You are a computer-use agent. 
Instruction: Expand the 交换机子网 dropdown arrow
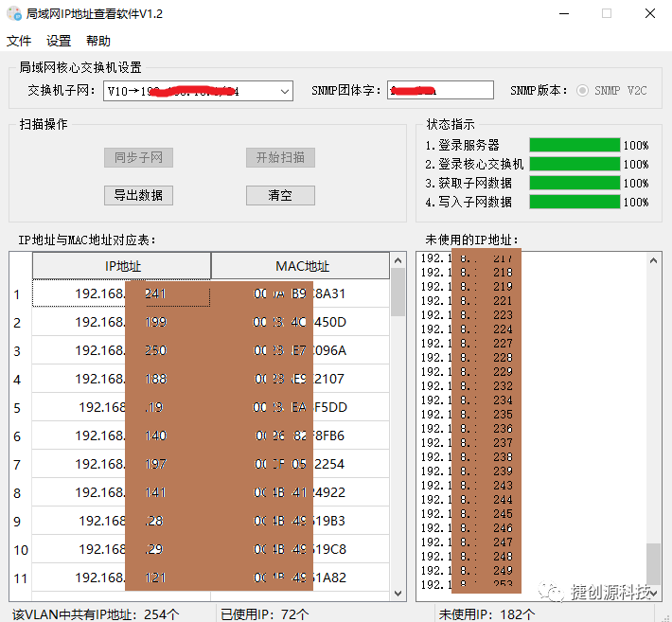[x=284, y=91]
